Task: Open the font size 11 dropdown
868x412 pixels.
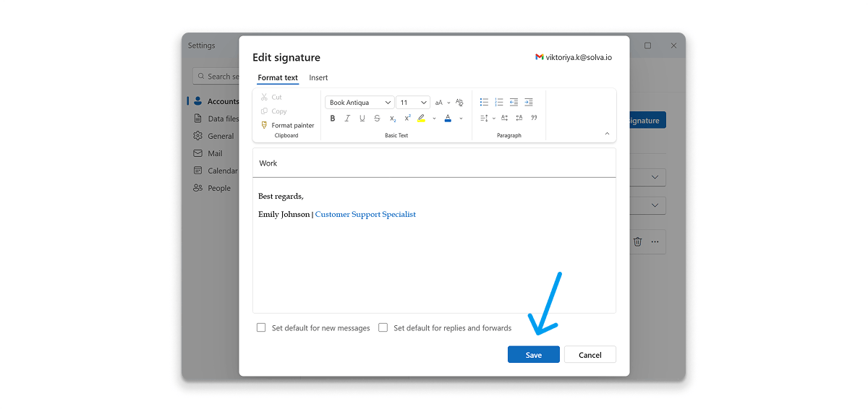Action: coord(413,103)
